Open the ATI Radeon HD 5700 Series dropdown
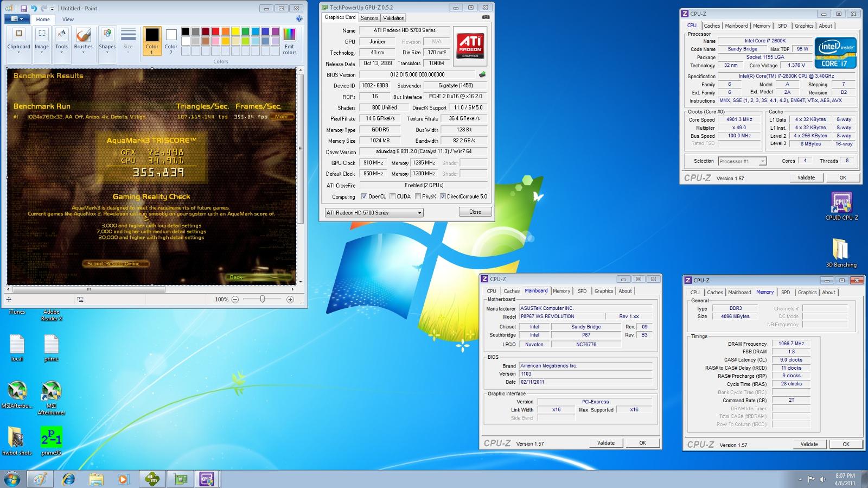This screenshot has width=868, height=488. (374, 212)
